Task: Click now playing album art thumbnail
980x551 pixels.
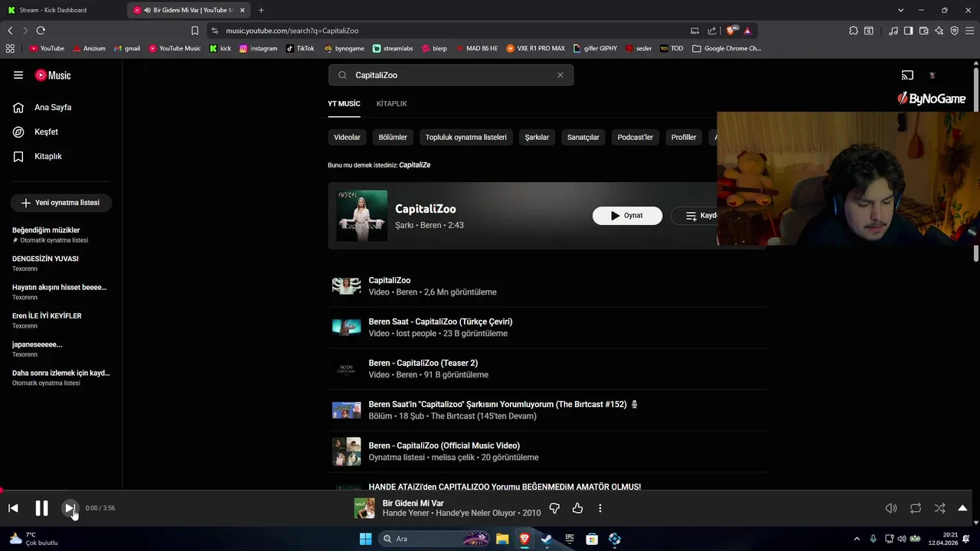Action: [x=364, y=508]
